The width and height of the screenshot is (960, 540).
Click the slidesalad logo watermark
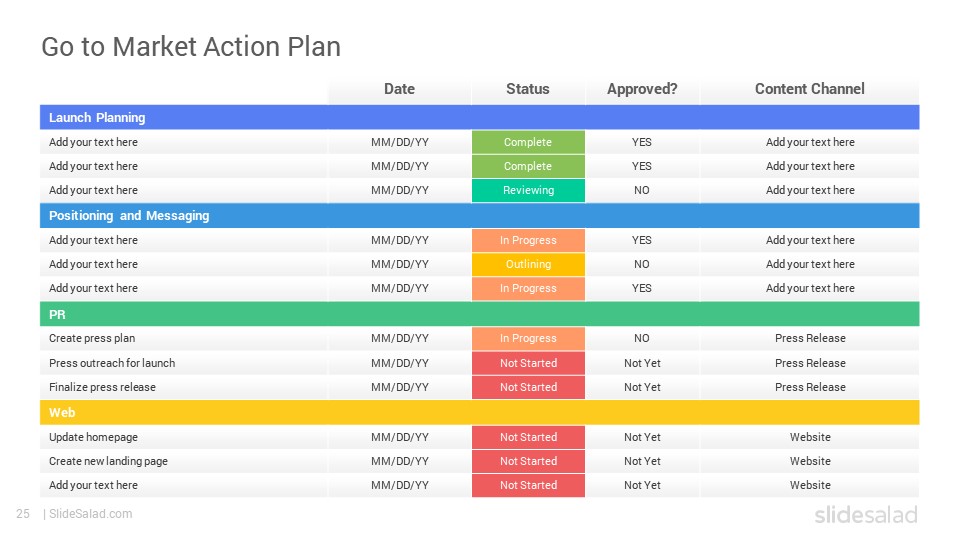pos(866,515)
